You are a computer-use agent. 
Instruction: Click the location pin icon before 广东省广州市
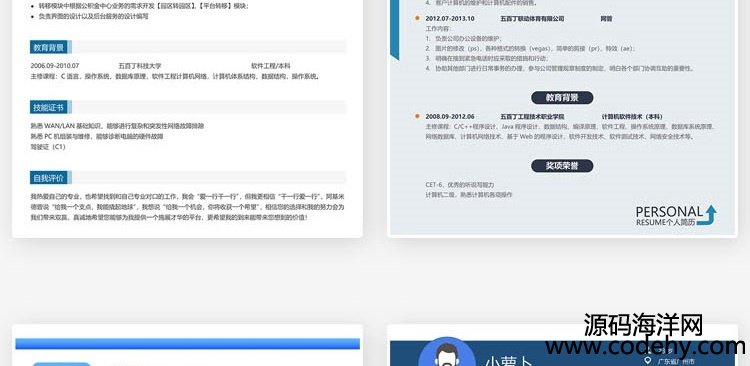pos(648,361)
